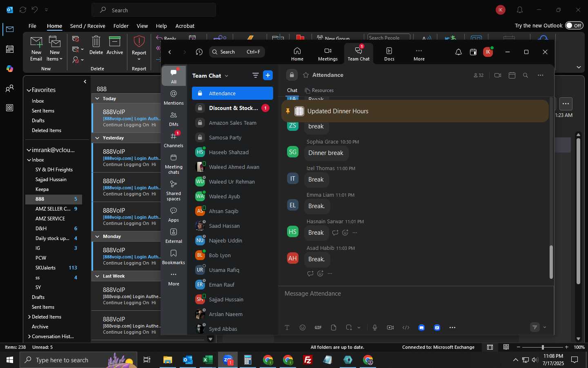Record a video message
Image resolution: width=588 pixels, height=368 pixels.
(390, 328)
